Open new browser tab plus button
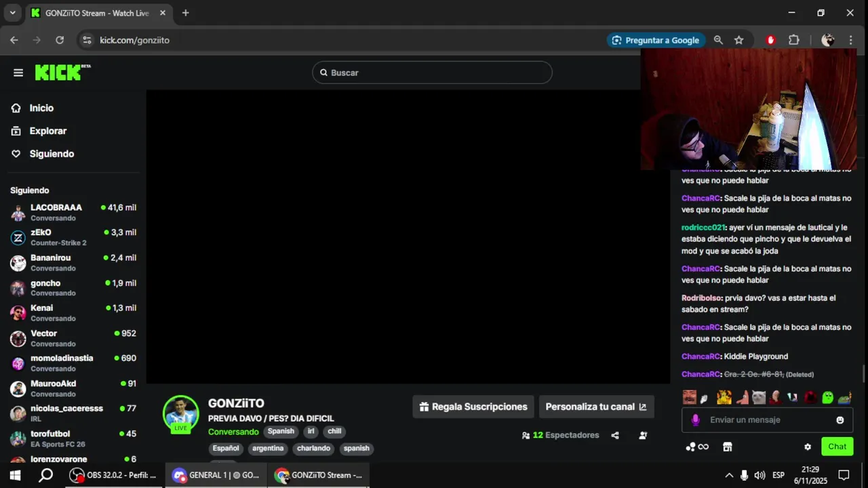This screenshot has width=868, height=488. pyautogui.click(x=185, y=13)
